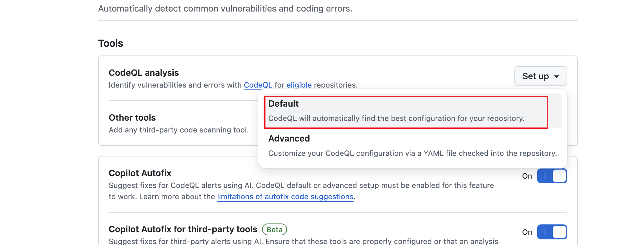Choose the Default CodeQL setup option
Viewport: 644px width, 245px height.
[406, 111]
